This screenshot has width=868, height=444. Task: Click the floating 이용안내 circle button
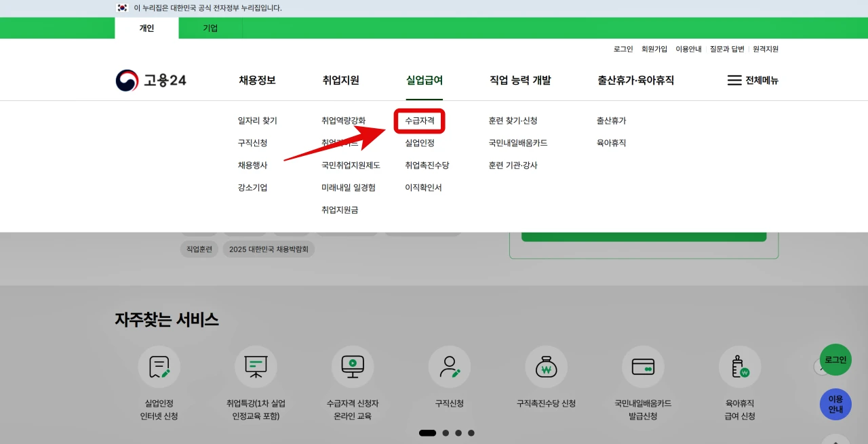click(835, 404)
